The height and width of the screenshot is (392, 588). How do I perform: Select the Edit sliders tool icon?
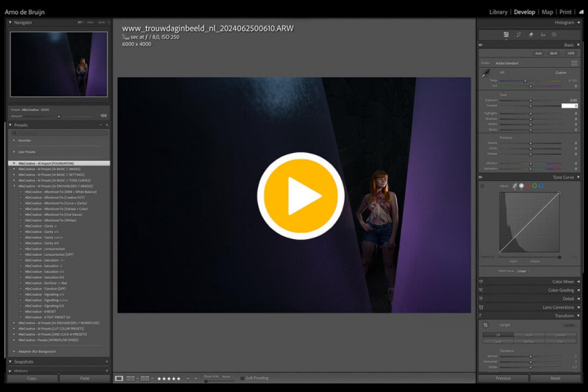(x=506, y=35)
